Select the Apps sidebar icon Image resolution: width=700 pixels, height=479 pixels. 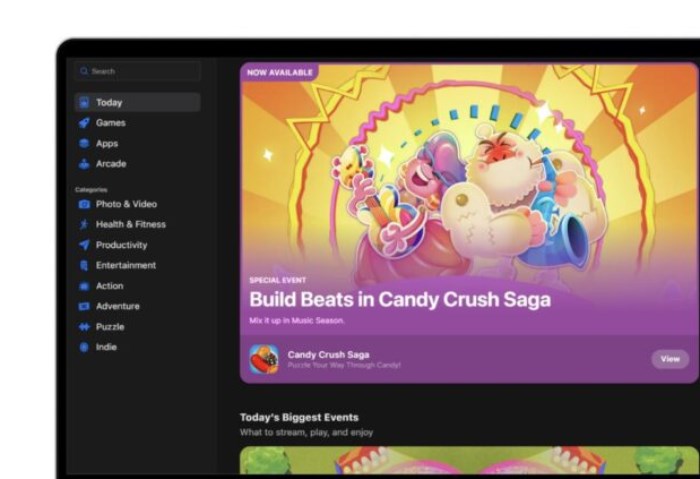[x=84, y=143]
